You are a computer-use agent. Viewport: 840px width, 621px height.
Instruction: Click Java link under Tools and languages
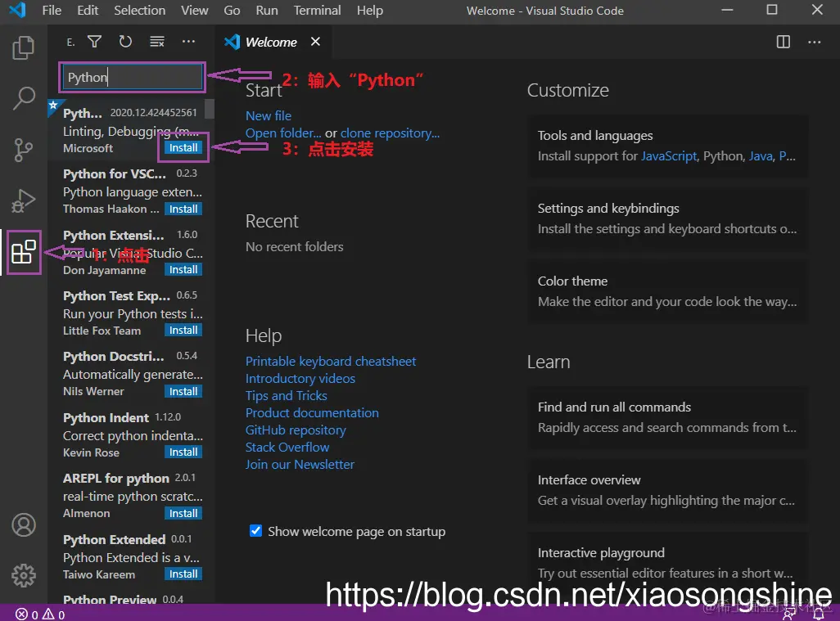point(761,155)
